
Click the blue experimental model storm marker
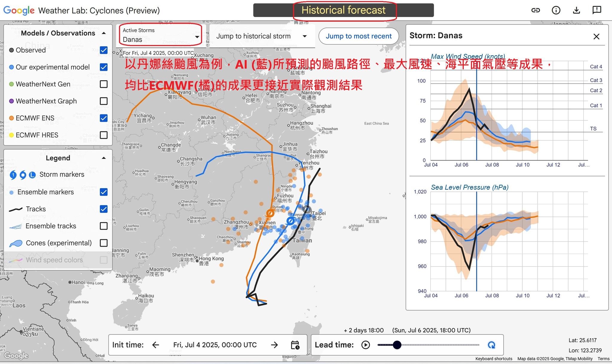coord(290,221)
